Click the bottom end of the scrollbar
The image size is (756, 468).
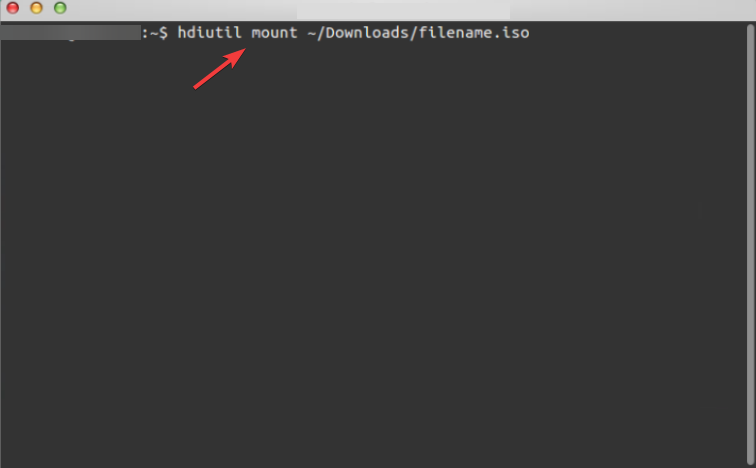[x=750, y=461]
